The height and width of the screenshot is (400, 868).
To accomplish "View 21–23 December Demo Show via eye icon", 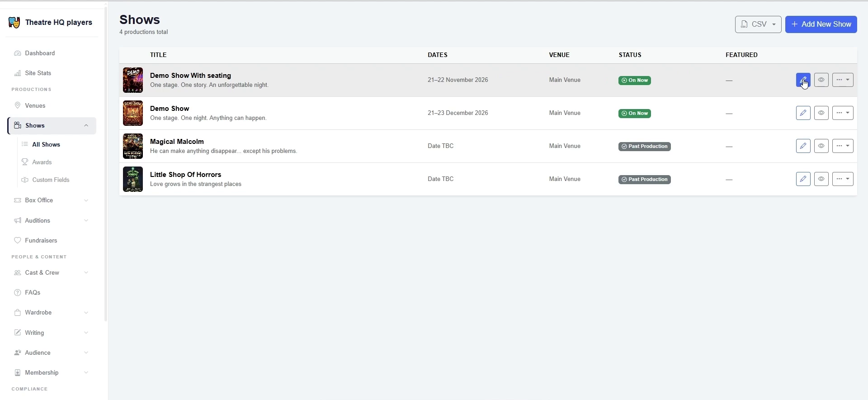I will 821,113.
